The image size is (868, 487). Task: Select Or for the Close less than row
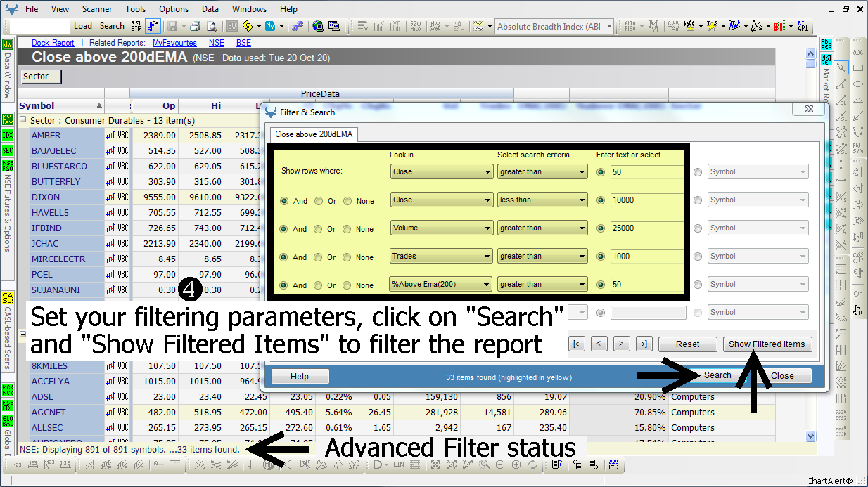coord(319,201)
